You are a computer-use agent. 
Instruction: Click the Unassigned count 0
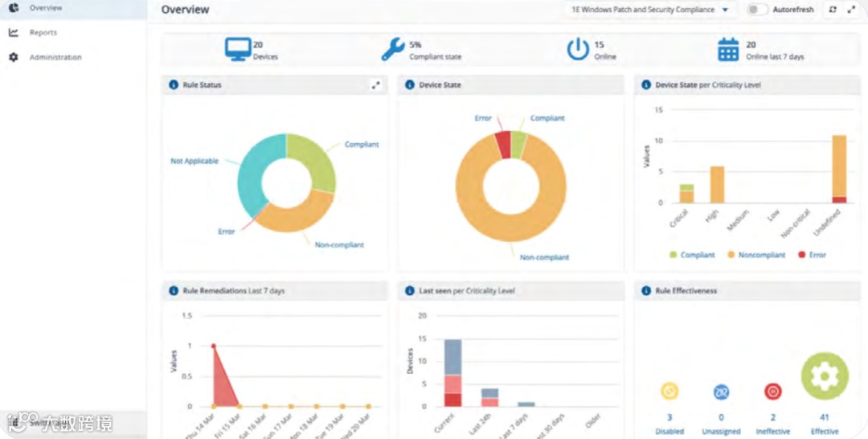pos(721,418)
